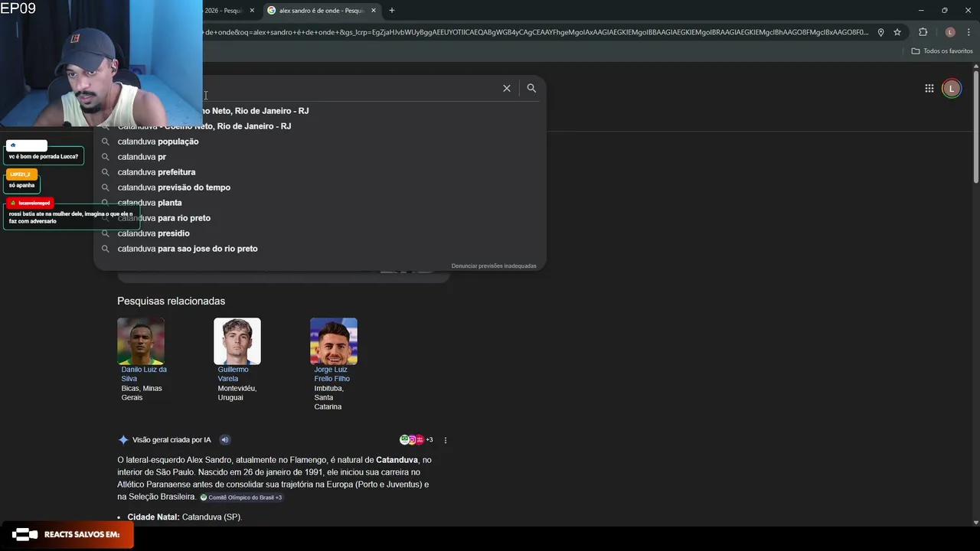The image size is (980, 551).
Task: Click the AI sparkle icon by 'Visão geral criada por IA'
Action: point(123,440)
